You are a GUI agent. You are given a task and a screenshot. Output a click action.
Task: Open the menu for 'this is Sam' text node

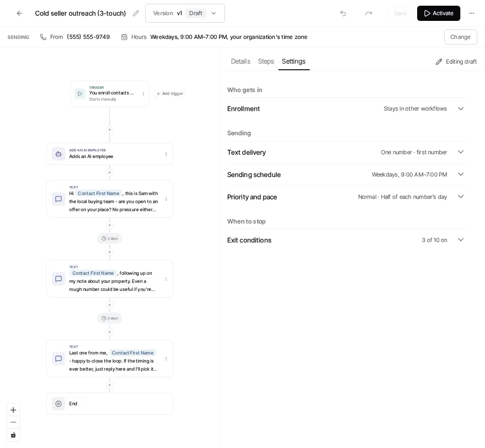coord(166,199)
